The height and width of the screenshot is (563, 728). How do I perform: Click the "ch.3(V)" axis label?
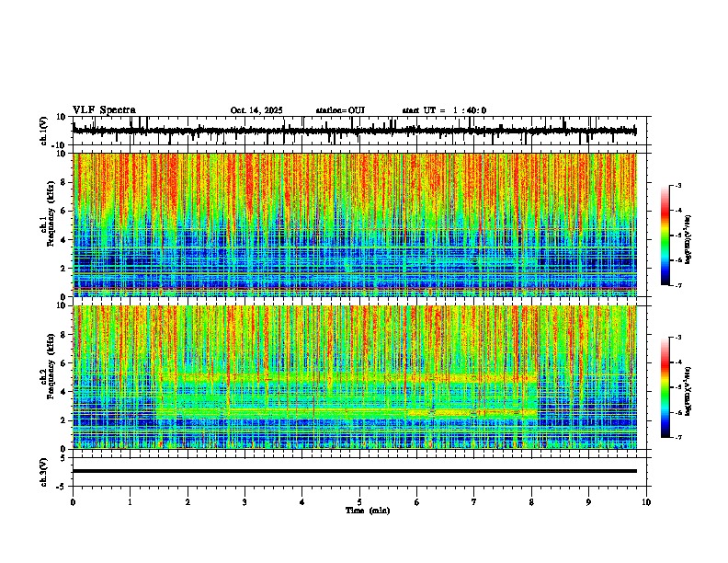[44, 472]
